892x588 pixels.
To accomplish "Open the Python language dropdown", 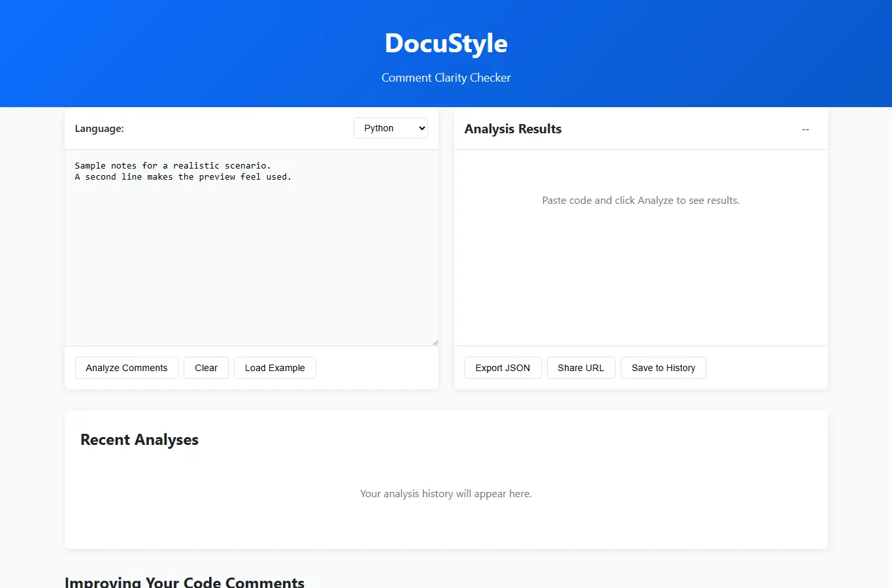I will click(391, 128).
